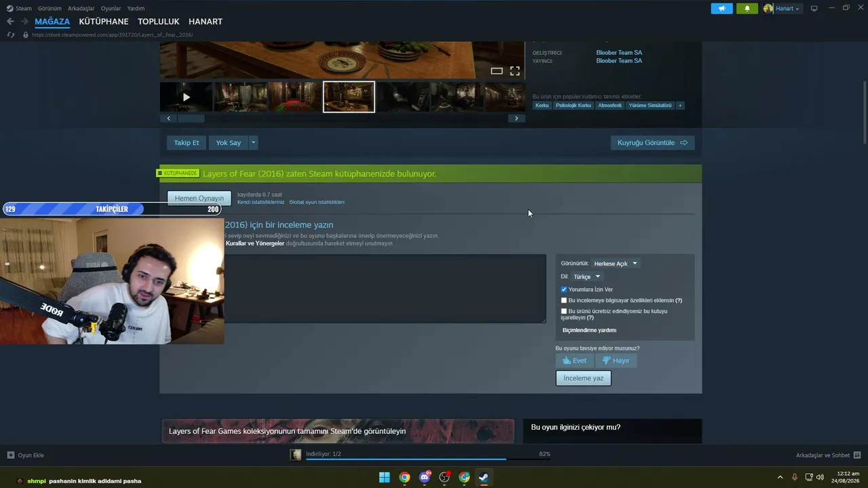Expand the Yok Say dropdown arrow
Viewport: 868px width, 488px height.
tap(254, 142)
